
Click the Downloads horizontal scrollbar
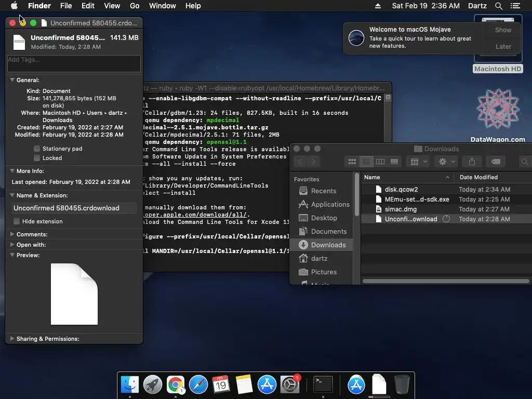pyautogui.click(x=446, y=281)
